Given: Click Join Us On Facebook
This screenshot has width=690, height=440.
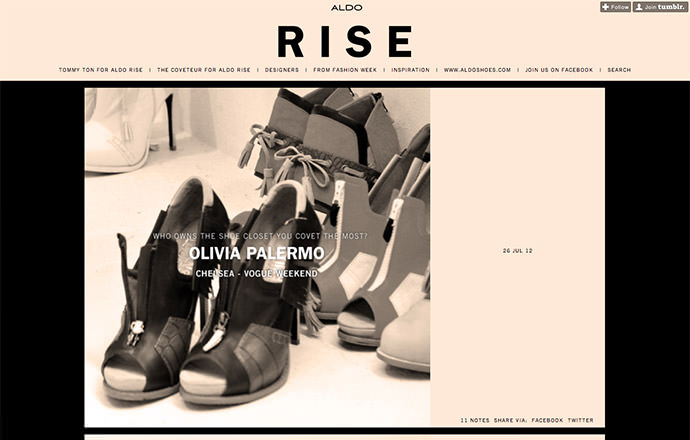Looking at the screenshot, I should (x=559, y=70).
